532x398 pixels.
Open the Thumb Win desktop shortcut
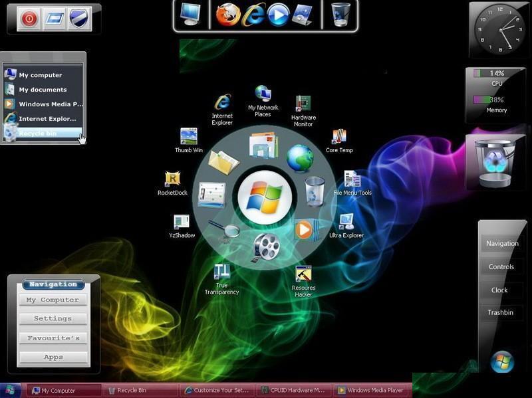[x=189, y=141]
